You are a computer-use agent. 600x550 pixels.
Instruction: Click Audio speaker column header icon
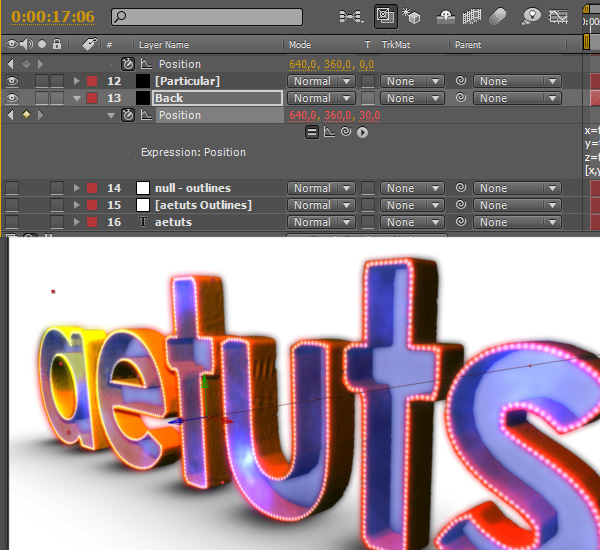coord(26,44)
